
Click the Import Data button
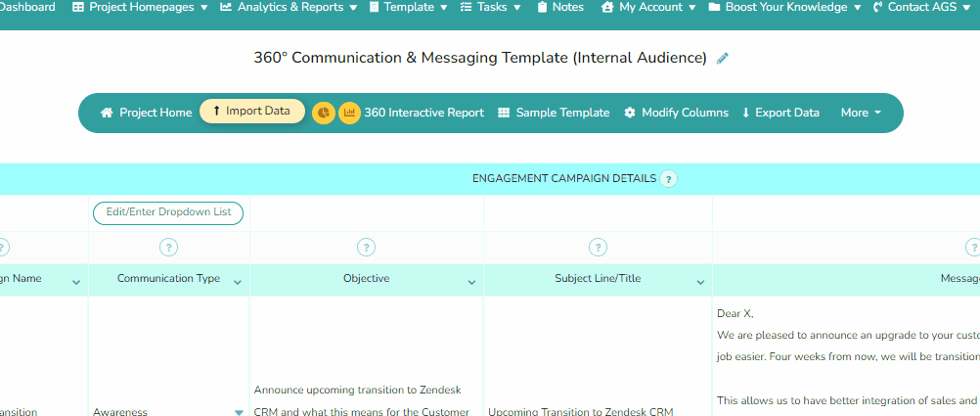tap(252, 112)
